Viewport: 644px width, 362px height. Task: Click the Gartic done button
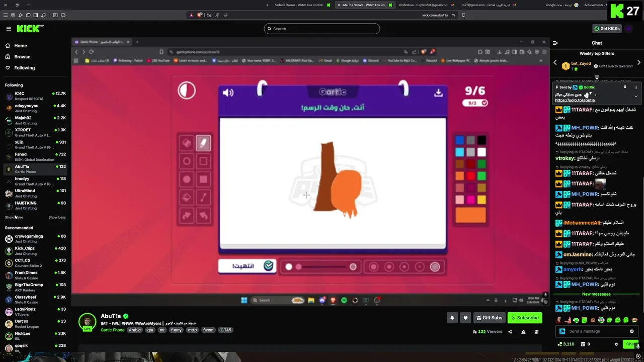(x=247, y=266)
